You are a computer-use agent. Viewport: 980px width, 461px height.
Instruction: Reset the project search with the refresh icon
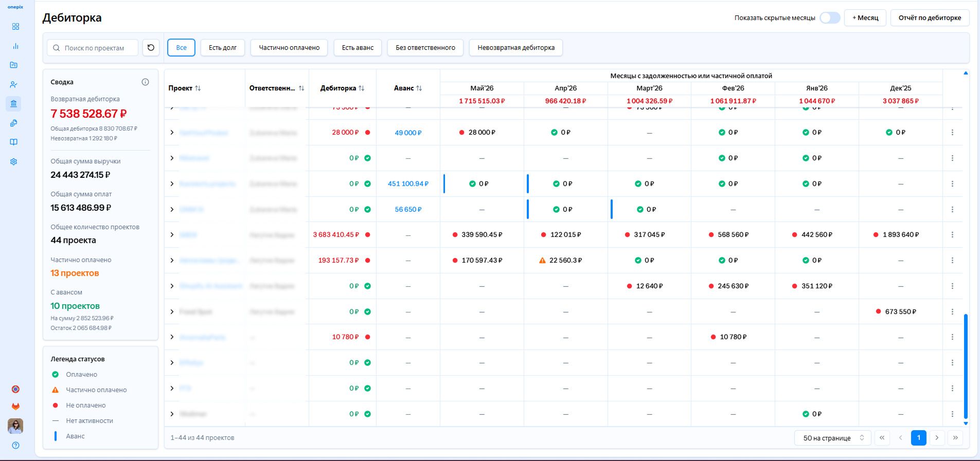[x=151, y=48]
